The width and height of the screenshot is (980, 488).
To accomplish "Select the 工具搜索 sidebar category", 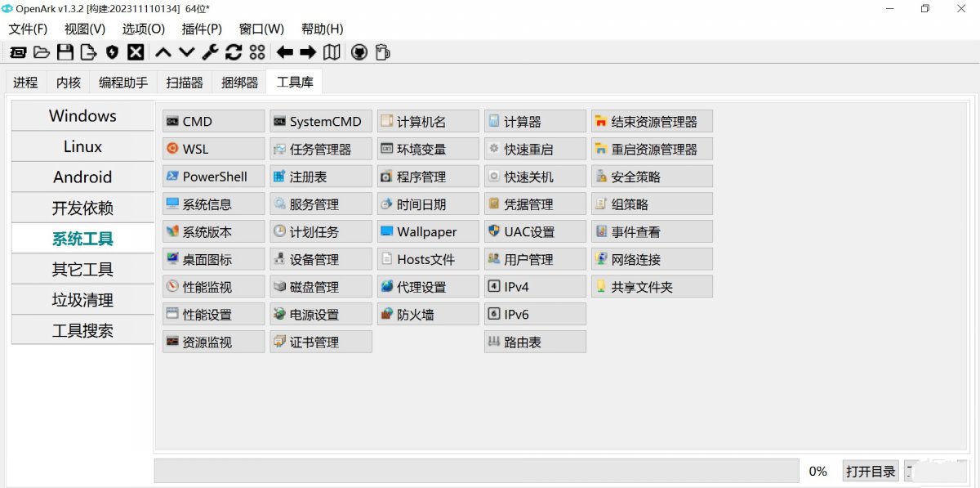I will [x=82, y=330].
